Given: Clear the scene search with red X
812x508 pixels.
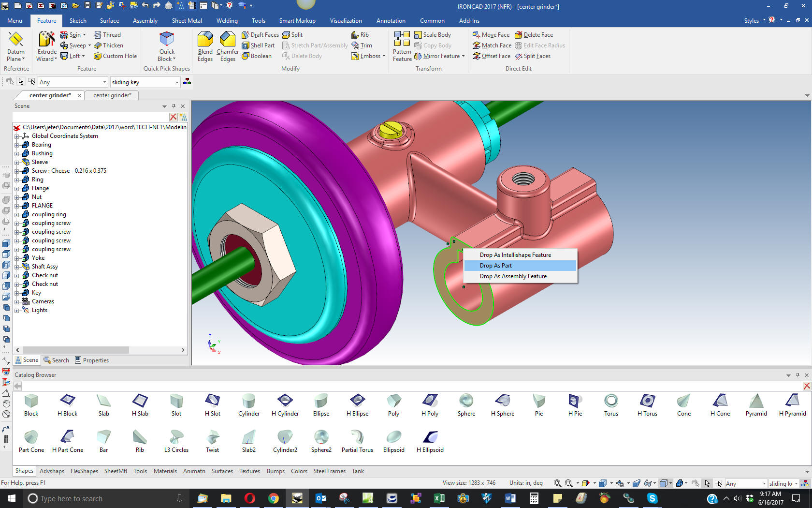Looking at the screenshot, I should coord(173,117).
